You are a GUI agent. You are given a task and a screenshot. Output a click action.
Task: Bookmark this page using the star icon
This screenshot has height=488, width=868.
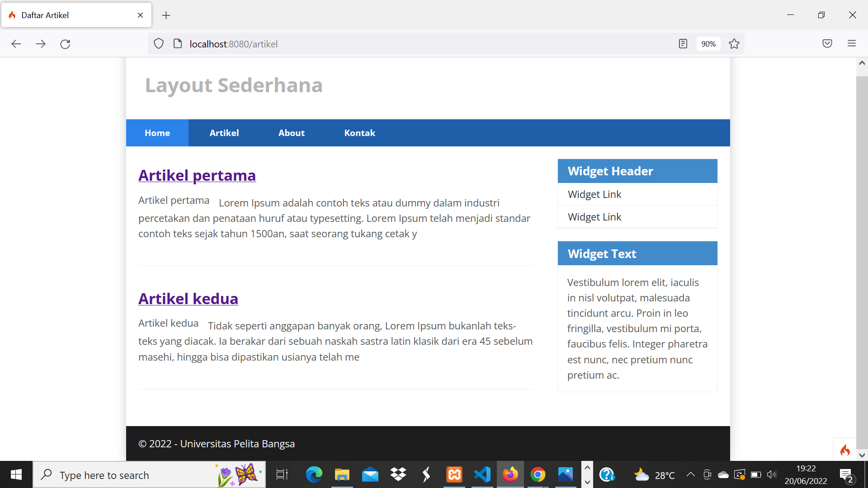[734, 44]
